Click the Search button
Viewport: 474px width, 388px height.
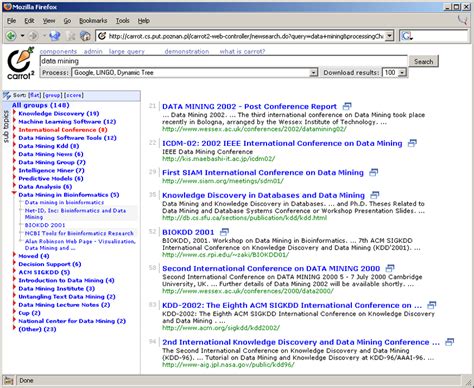point(424,61)
